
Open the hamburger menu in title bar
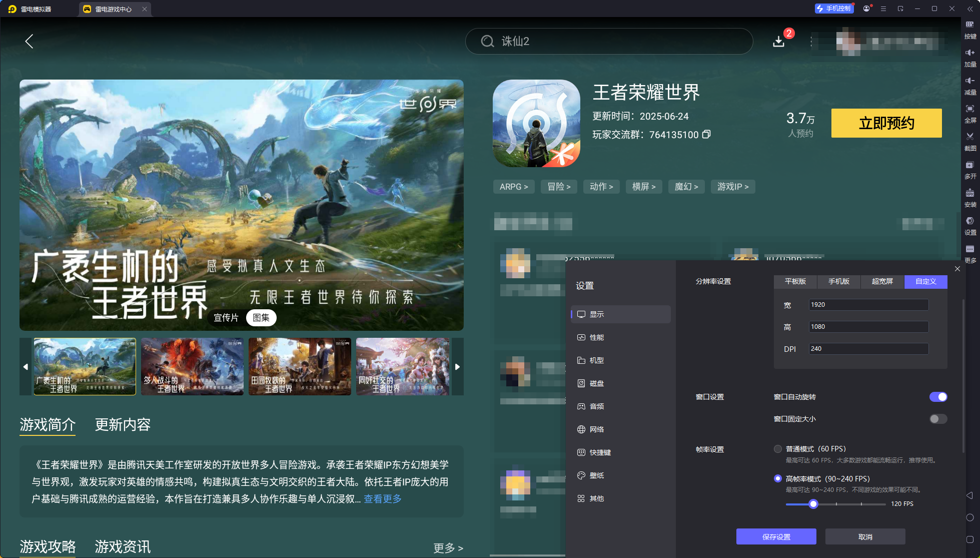[883, 9]
